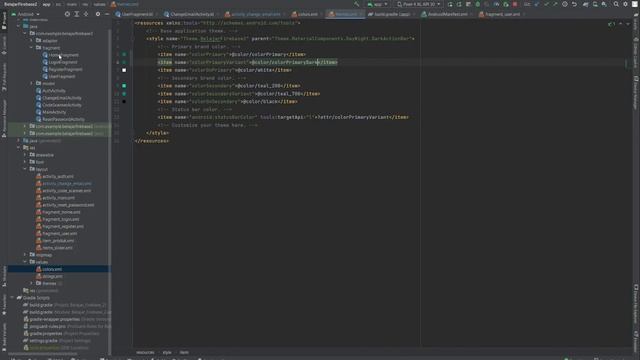640x360 pixels.
Task: Collapse the layout folder
Action: pos(25,169)
